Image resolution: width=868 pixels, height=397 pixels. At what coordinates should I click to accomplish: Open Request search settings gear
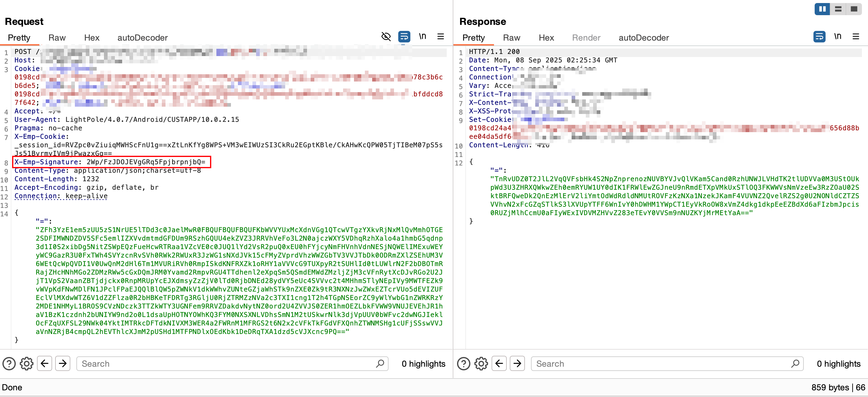tap(27, 364)
